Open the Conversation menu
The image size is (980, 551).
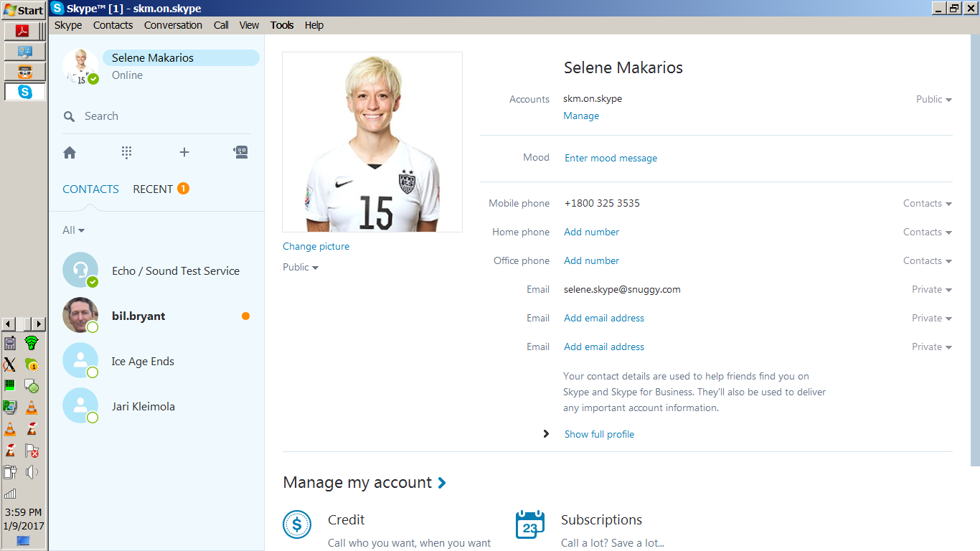tap(173, 25)
